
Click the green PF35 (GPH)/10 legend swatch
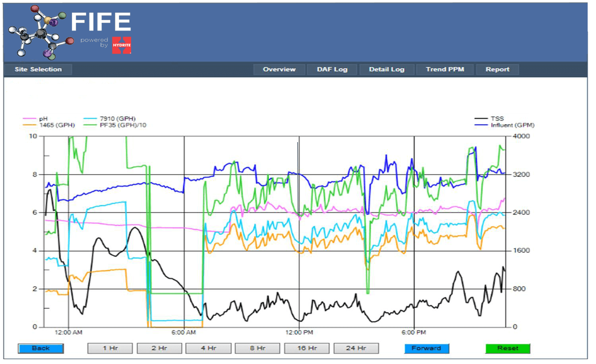tap(90, 125)
